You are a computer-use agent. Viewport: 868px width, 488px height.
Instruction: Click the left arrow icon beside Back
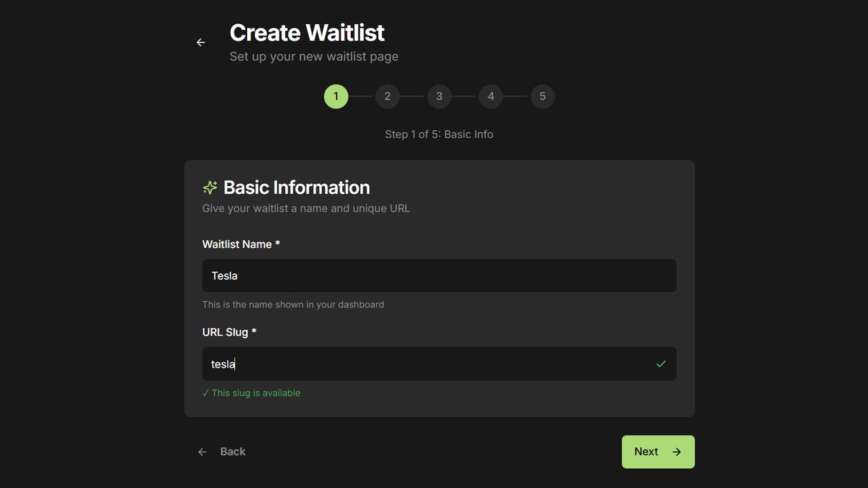click(202, 451)
